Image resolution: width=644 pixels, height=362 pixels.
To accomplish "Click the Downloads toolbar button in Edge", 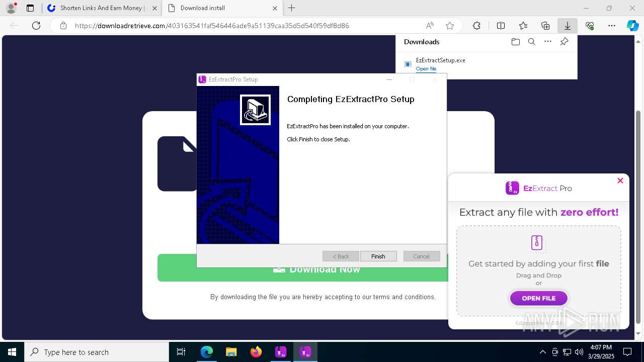I will pos(567,26).
